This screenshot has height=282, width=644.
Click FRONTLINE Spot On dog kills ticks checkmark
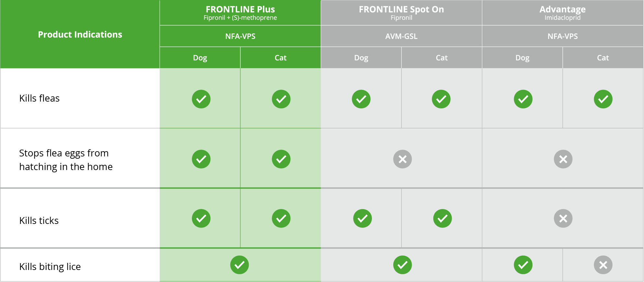pyautogui.click(x=362, y=218)
